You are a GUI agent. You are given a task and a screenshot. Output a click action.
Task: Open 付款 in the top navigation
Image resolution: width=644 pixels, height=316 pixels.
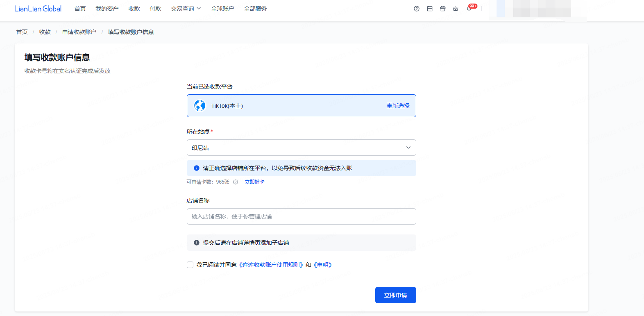pos(156,9)
